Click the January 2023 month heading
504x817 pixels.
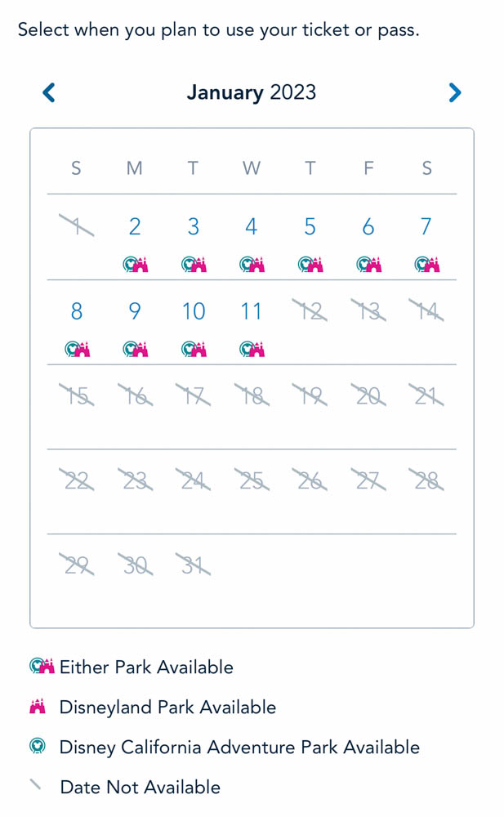click(251, 92)
